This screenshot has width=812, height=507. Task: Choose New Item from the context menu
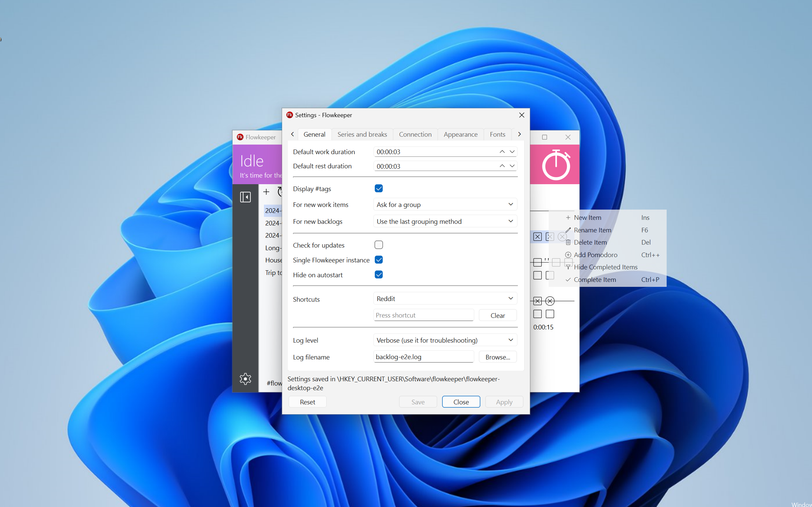(x=607, y=218)
